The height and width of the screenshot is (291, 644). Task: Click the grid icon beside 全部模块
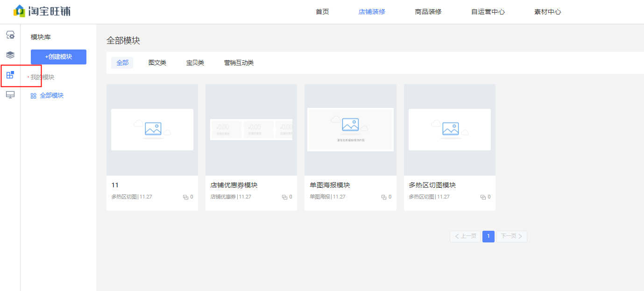pyautogui.click(x=33, y=95)
